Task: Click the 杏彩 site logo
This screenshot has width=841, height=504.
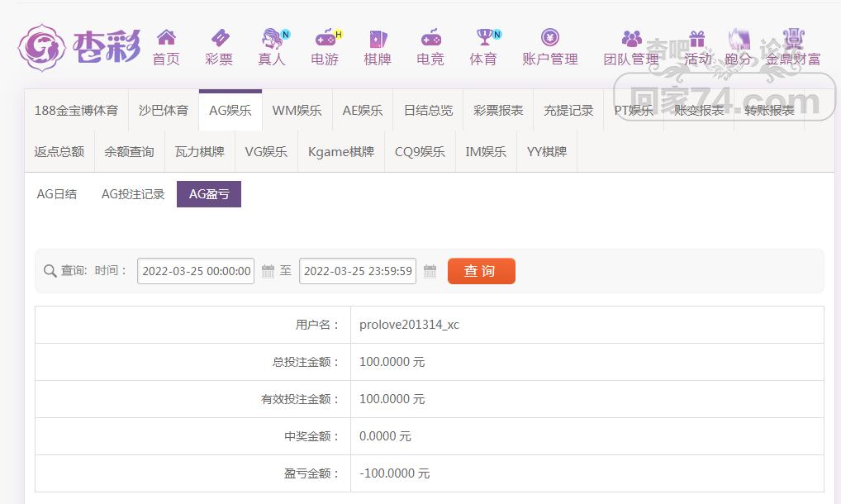Action: coord(79,46)
